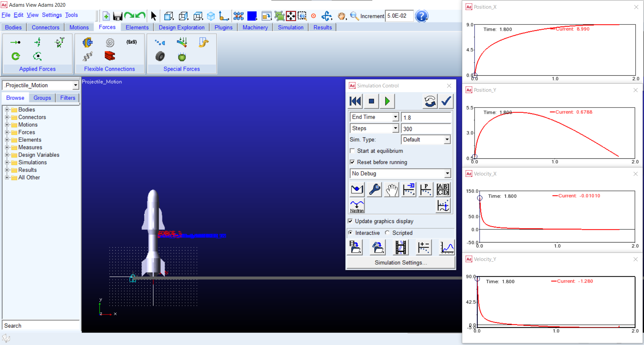Select the hand pan tool in toolbar
The image size is (644, 345).
pos(341,16)
